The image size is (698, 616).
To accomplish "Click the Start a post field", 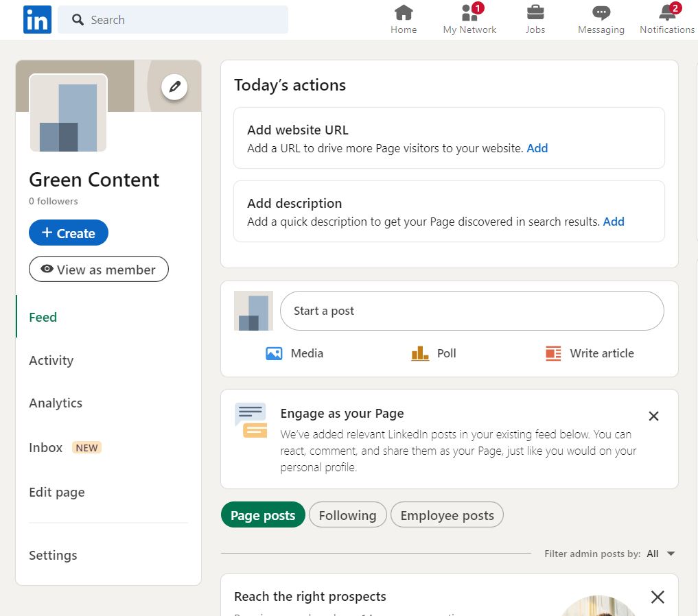I will click(x=472, y=311).
